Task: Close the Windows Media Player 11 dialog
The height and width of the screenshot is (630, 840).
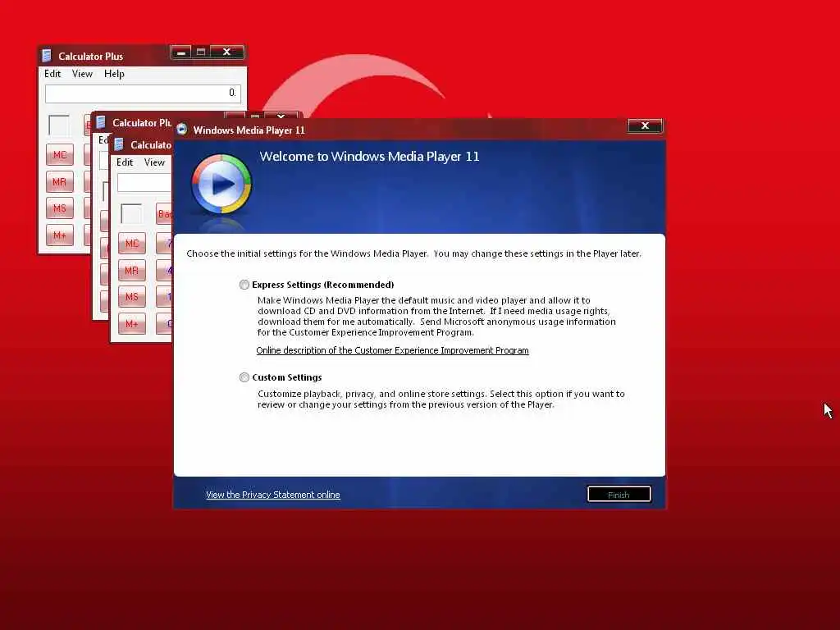Action: click(645, 126)
